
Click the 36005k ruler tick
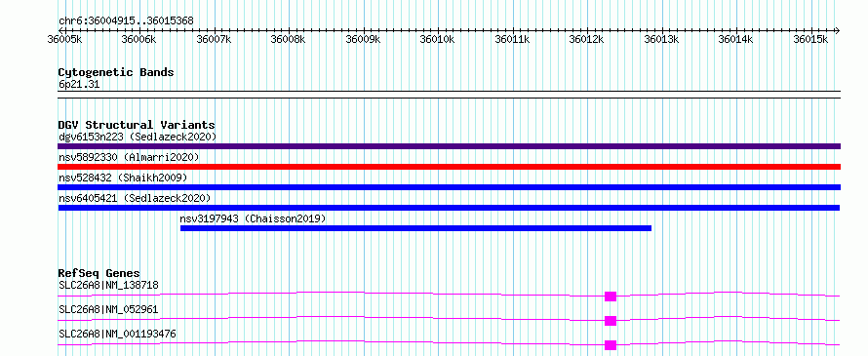point(65,39)
